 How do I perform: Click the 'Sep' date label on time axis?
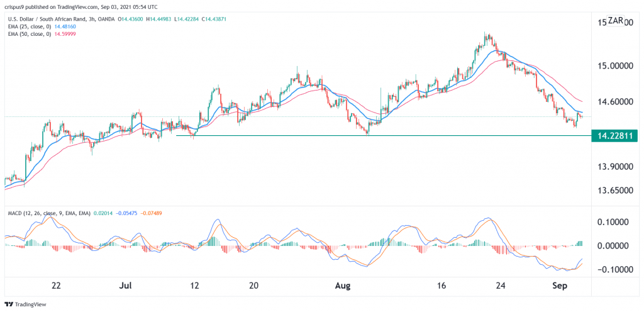click(559, 286)
